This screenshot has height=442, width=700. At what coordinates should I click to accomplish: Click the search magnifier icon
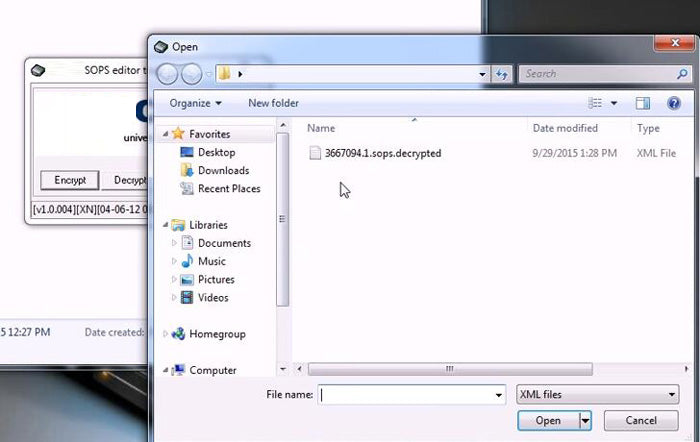682,74
